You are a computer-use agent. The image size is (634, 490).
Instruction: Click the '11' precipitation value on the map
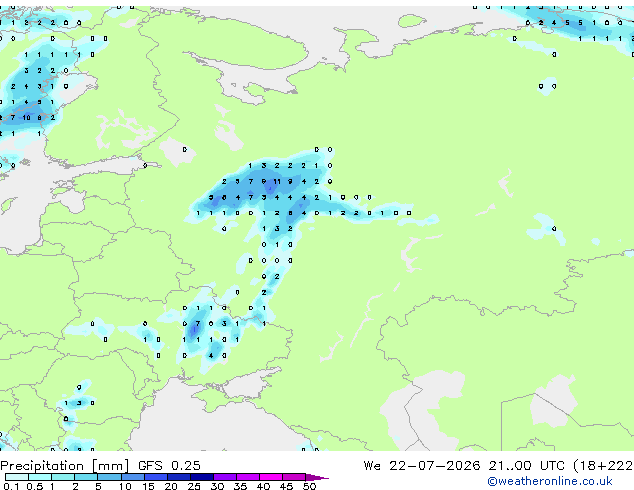pos(277,182)
